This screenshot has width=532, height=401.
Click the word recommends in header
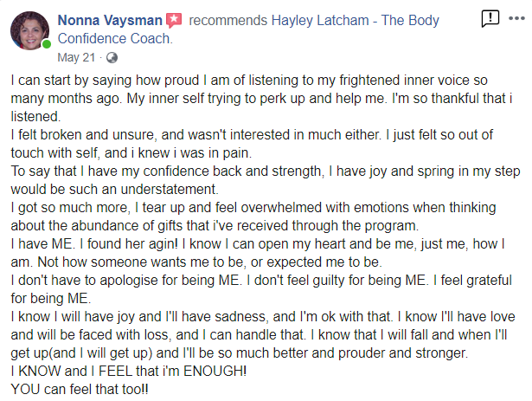pyautogui.click(x=228, y=21)
